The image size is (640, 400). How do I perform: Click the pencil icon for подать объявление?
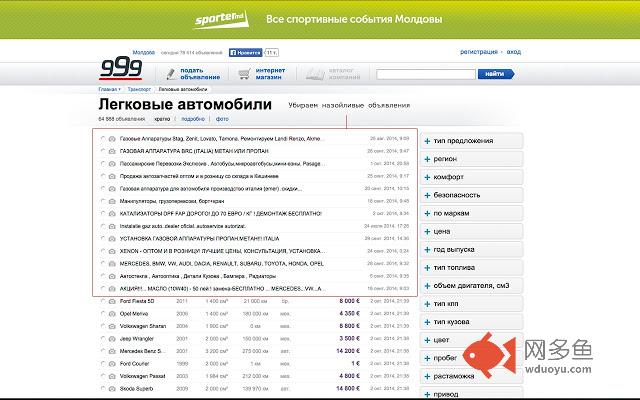click(x=171, y=74)
